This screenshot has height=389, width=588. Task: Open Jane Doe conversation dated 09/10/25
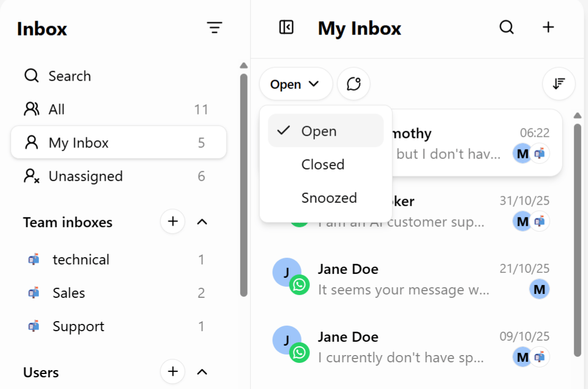(411, 347)
